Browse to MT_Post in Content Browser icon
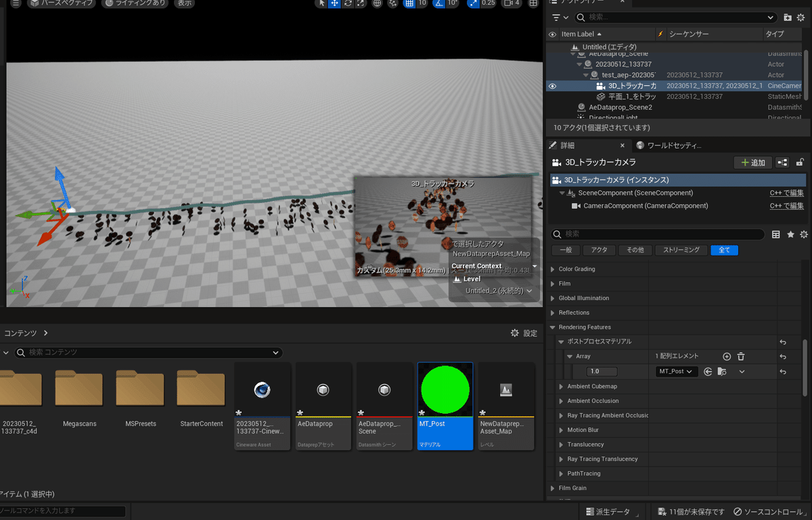Viewport: 812px width, 520px height. (x=722, y=371)
